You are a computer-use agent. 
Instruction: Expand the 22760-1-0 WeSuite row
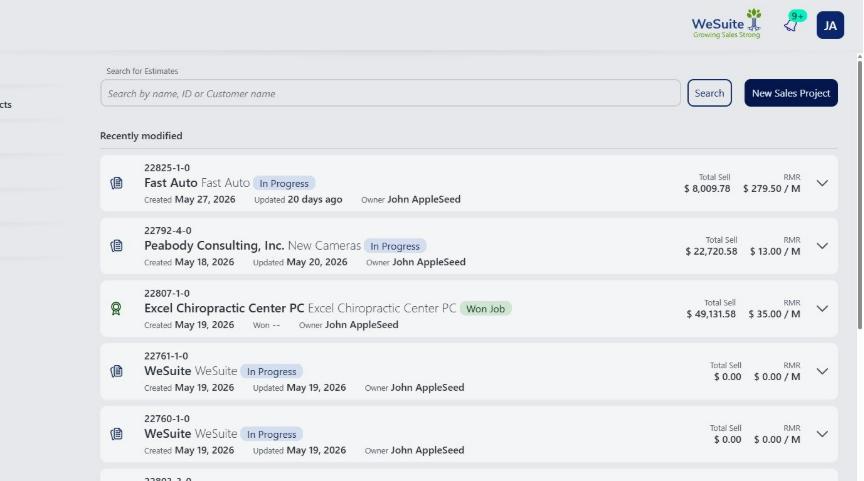point(822,434)
